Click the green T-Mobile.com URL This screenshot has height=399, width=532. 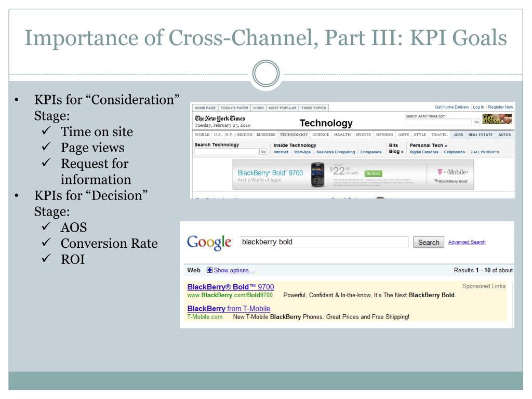[x=205, y=317]
